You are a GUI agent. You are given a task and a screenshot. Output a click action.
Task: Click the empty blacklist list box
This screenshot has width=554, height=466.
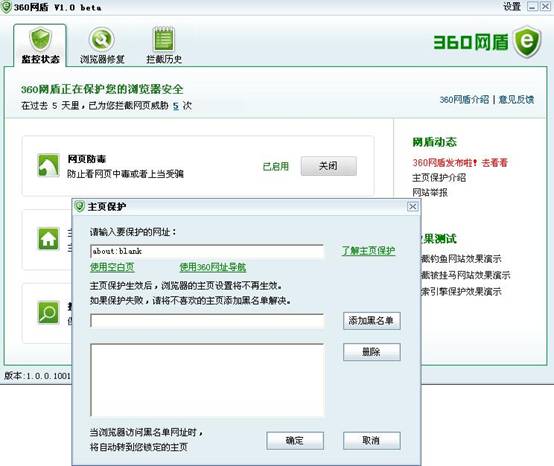point(207,380)
